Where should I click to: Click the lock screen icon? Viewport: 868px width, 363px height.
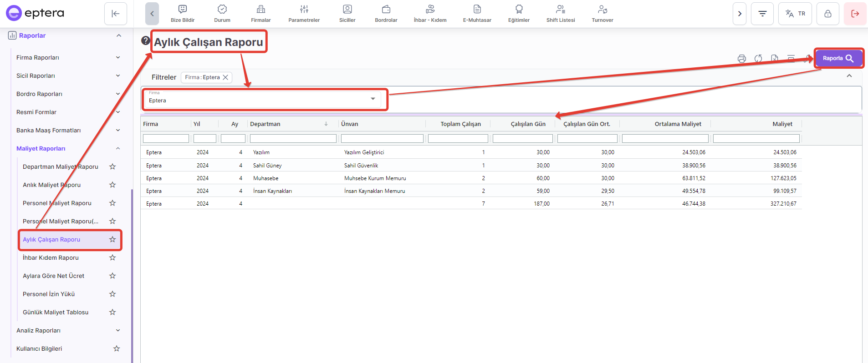(x=827, y=14)
